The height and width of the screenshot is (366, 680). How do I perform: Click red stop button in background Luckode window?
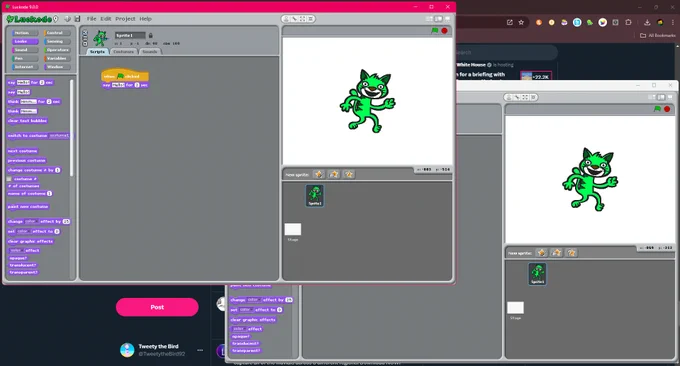point(667,109)
